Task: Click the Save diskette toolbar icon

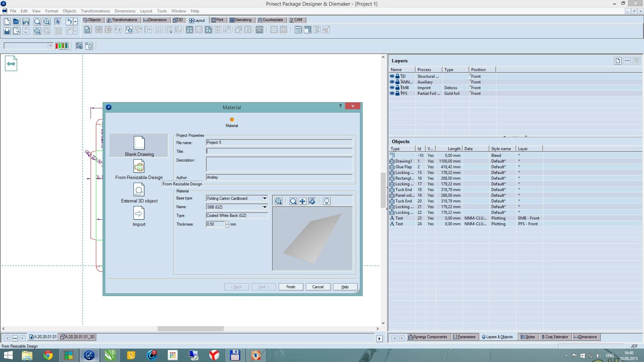Action: pos(26,21)
